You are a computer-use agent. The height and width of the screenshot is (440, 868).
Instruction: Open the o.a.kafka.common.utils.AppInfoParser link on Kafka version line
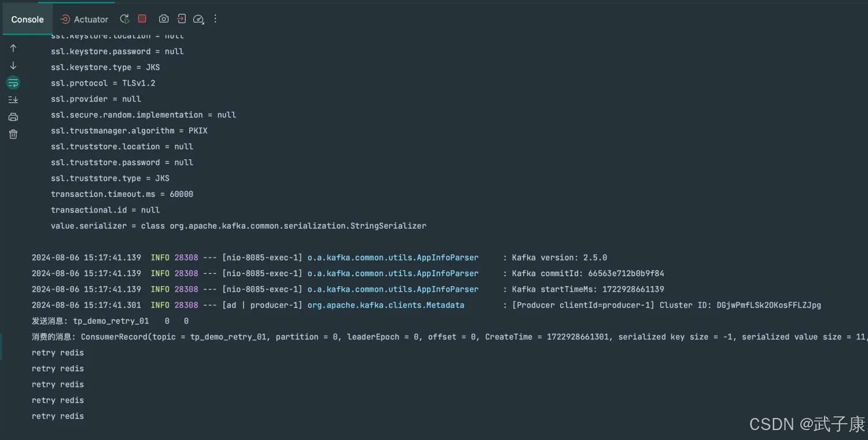pos(392,258)
